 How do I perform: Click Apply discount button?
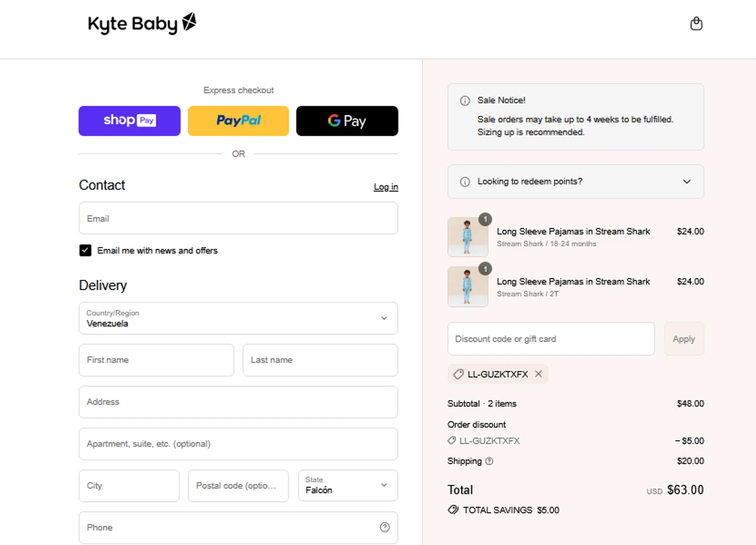684,339
